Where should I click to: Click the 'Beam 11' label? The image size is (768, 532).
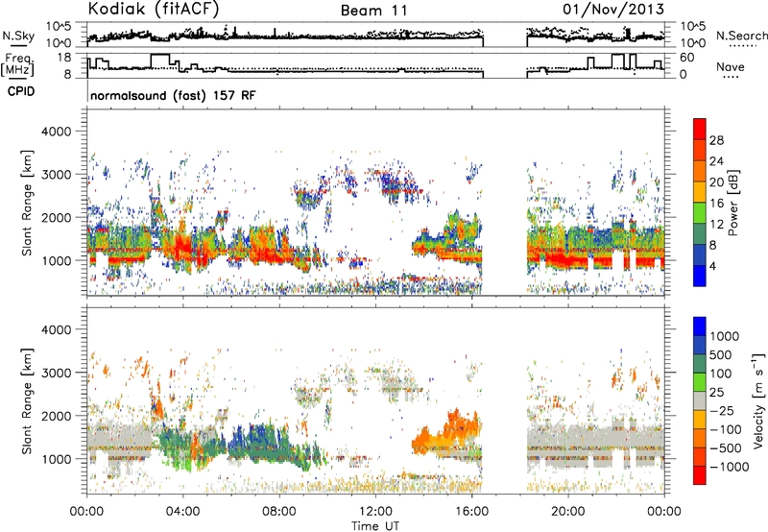point(374,11)
